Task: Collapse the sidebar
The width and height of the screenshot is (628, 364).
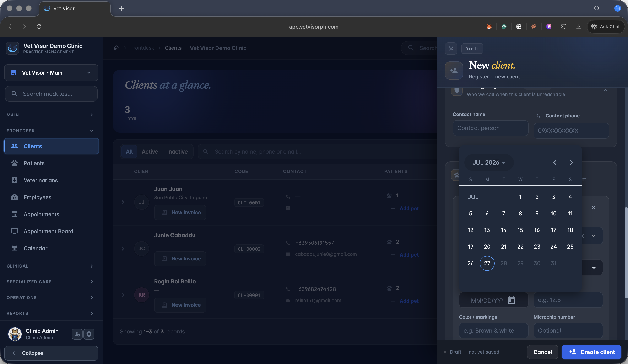Action: click(51, 353)
